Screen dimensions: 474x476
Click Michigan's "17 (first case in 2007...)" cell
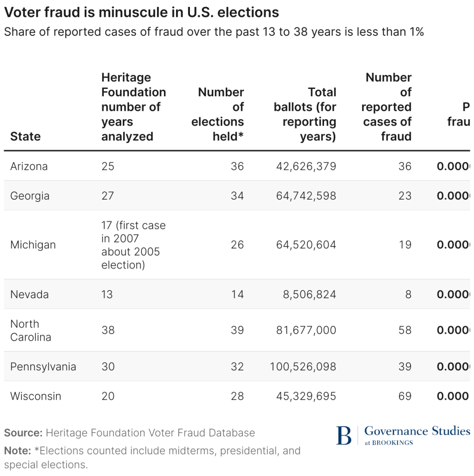(x=133, y=245)
